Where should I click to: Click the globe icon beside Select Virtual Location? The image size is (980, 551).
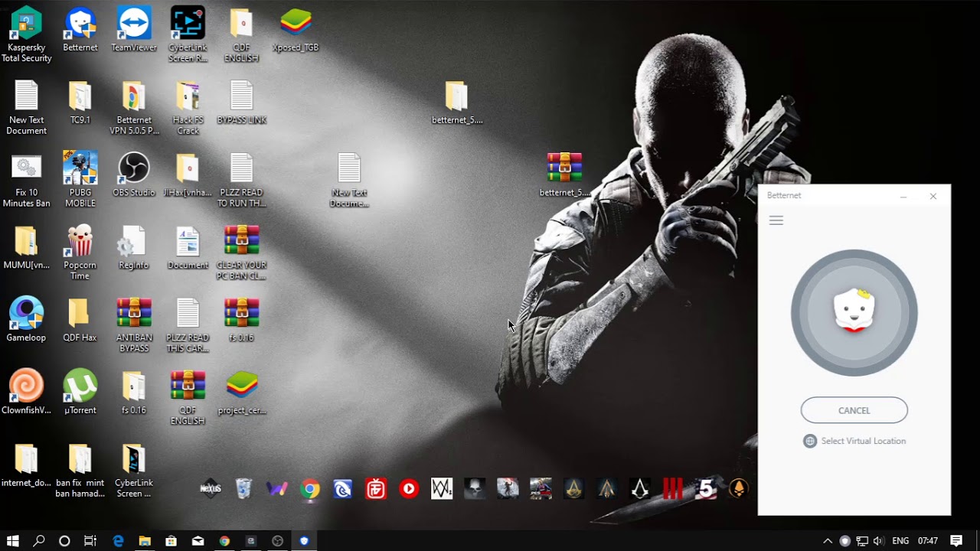[x=810, y=441]
